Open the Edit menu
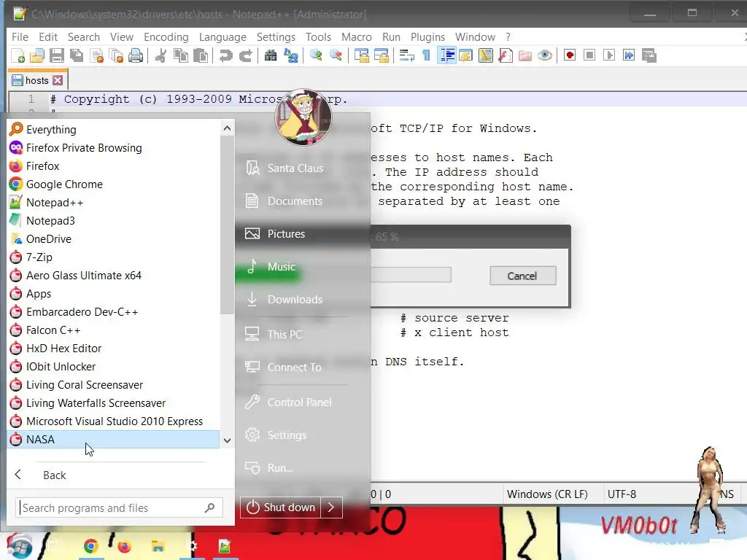Image resolution: width=747 pixels, height=560 pixels. coord(48,37)
